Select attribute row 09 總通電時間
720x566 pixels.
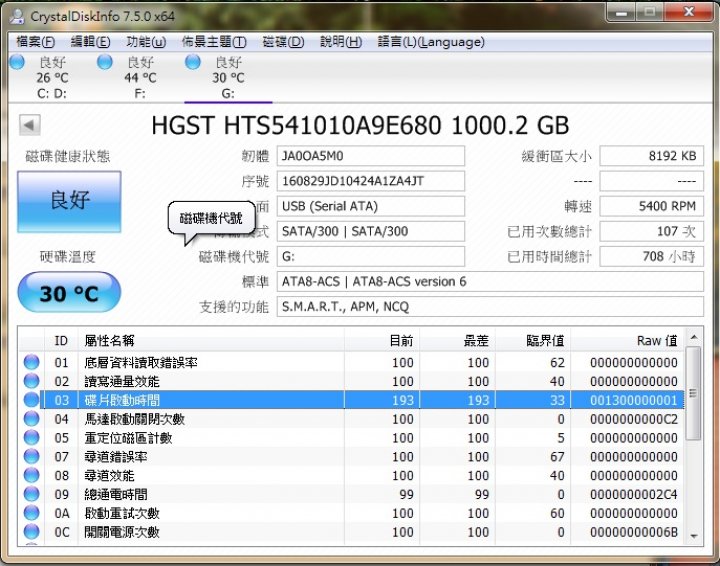tap(352, 494)
